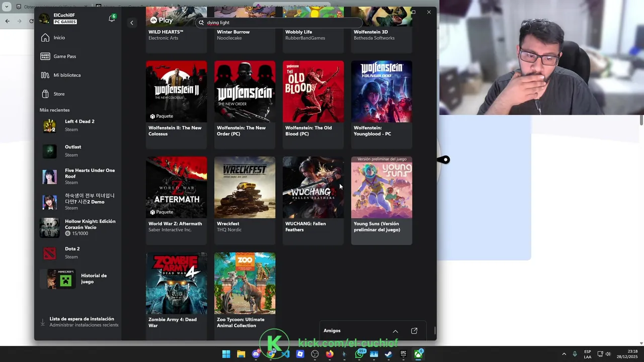Open Wolfenstein II: The New Colossus tile

pos(176,105)
